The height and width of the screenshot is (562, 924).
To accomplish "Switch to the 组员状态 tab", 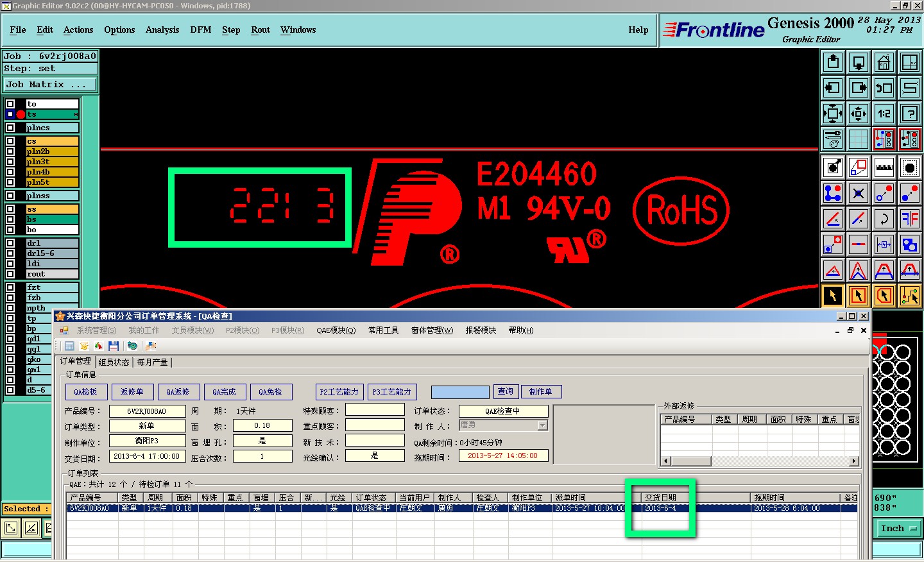I will pos(114,362).
